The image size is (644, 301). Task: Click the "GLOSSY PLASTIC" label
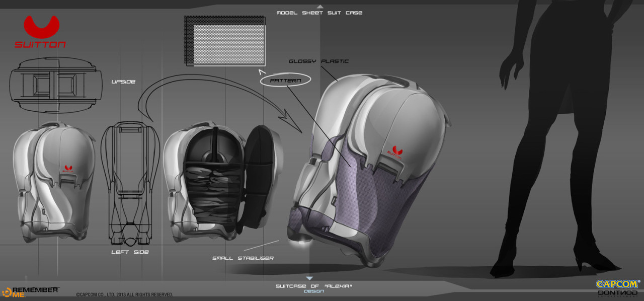click(318, 61)
